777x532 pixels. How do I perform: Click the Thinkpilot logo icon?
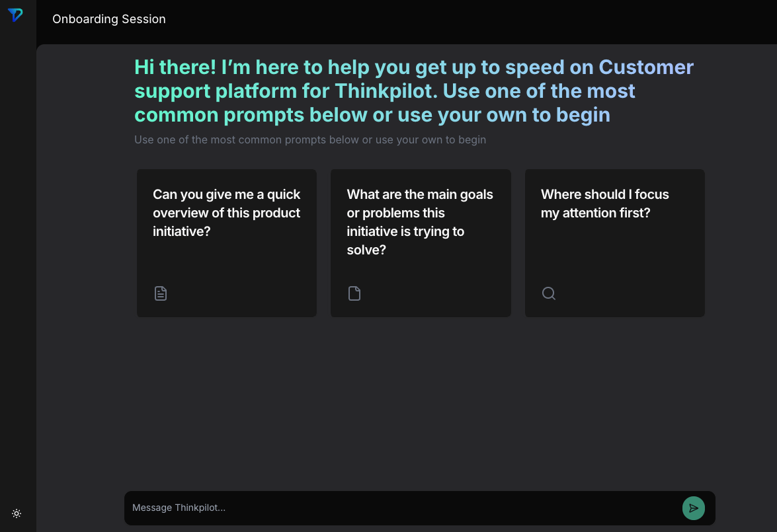click(x=15, y=15)
